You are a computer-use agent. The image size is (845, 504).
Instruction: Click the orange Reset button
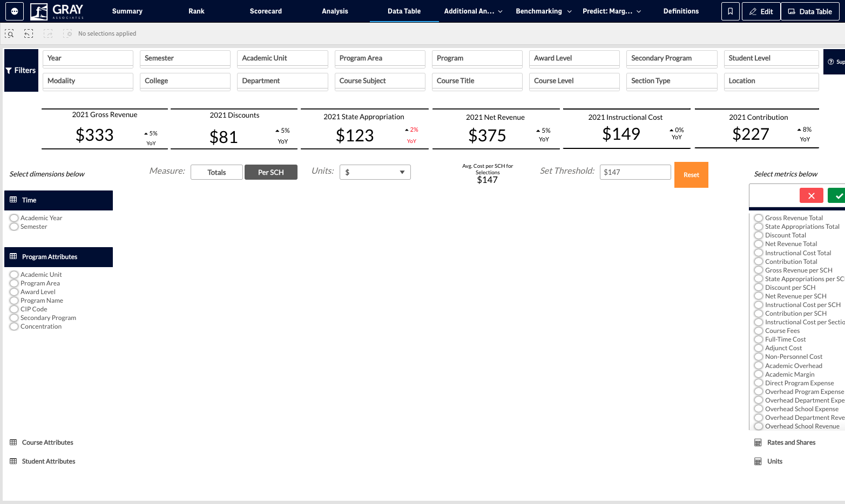[x=691, y=175]
